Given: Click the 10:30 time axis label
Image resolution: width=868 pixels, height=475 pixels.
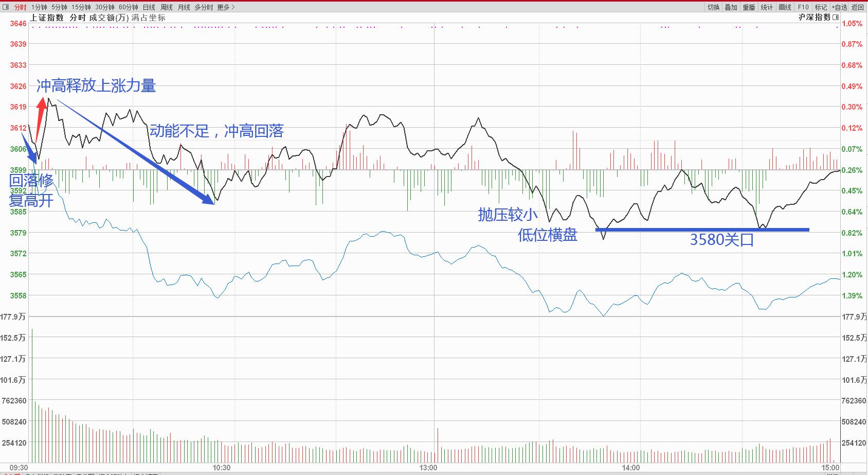Looking at the screenshot, I should 222,468.
